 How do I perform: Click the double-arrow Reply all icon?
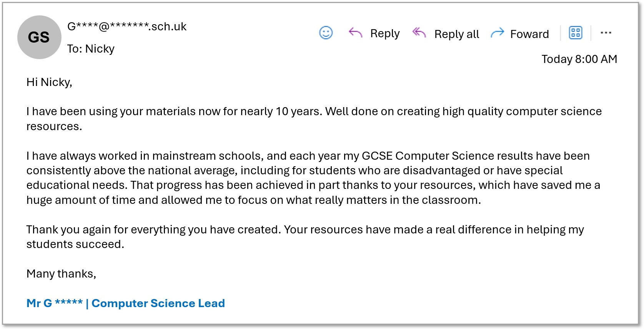419,33
